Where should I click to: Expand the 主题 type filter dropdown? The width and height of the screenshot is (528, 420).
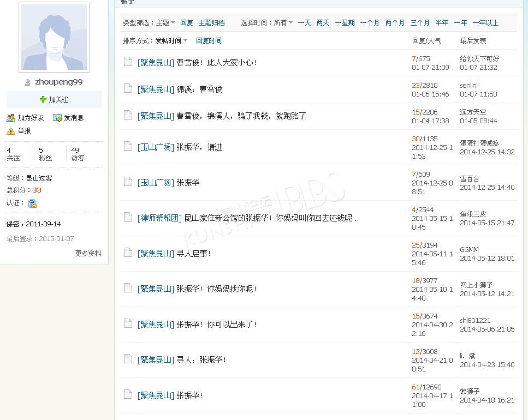[165, 23]
